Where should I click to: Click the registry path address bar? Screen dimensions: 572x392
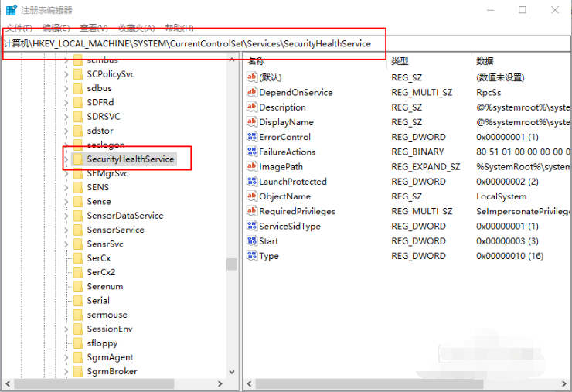click(x=193, y=44)
